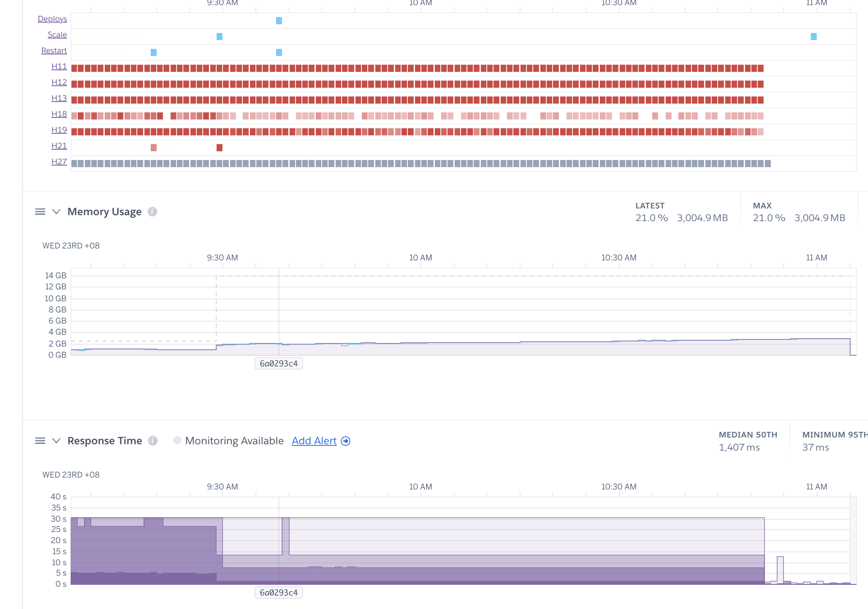
Task: Click the 6a0293c4 label under Response Time chart
Action: point(278,593)
